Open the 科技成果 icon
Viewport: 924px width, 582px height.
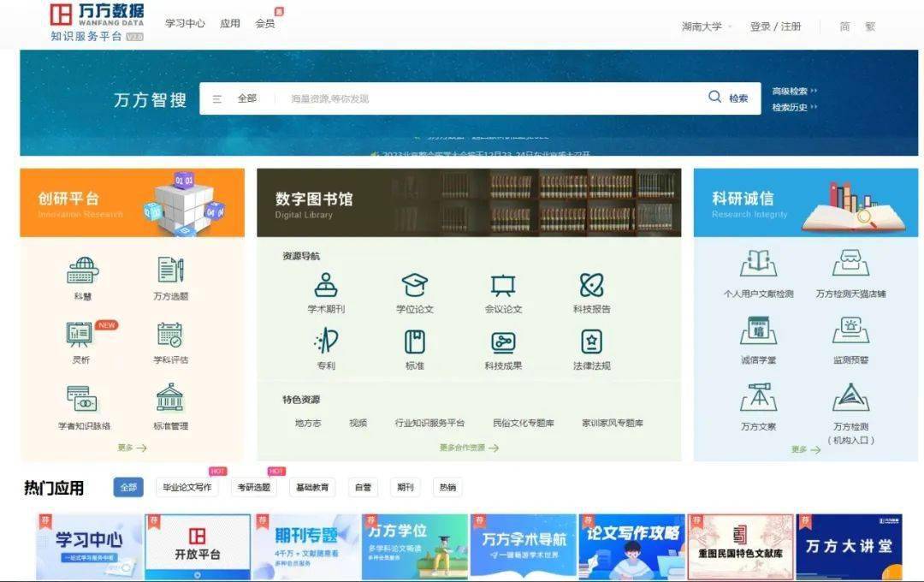click(x=503, y=342)
